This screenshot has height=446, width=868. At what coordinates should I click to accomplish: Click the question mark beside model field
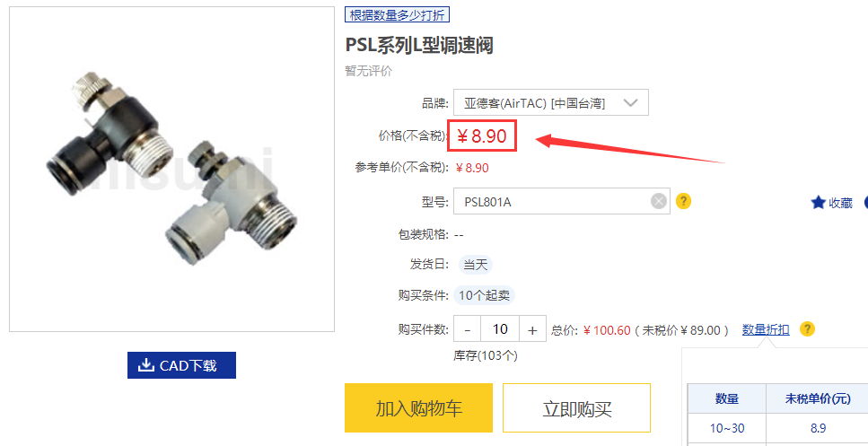click(x=684, y=201)
